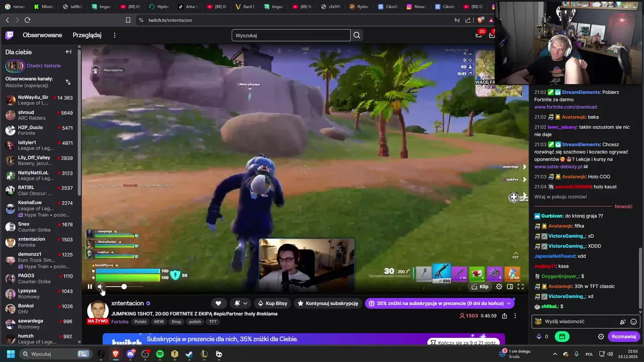This screenshot has width=644, height=362.
Task: Open the shroud channel in sidebar
Action: pos(39,115)
